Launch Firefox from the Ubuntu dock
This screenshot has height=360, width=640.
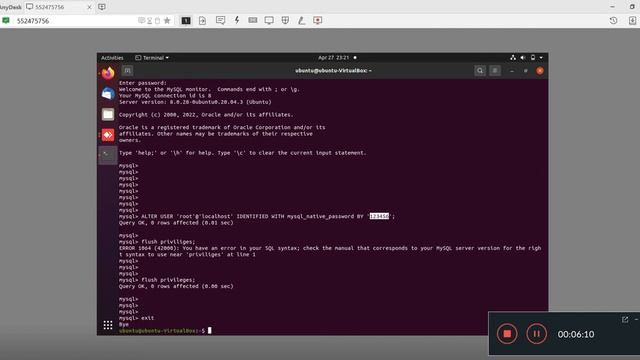pos(108,73)
